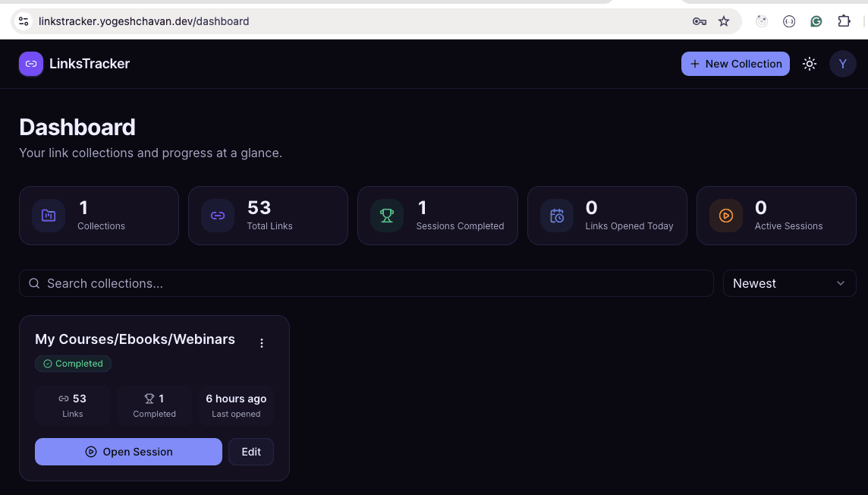This screenshot has height=495, width=868.
Task: Open site information icon in address bar
Action: [24, 21]
